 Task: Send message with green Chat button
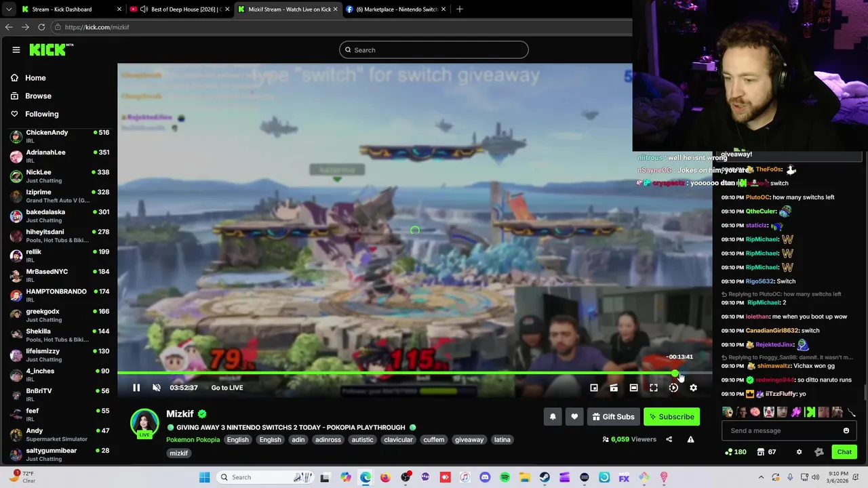coord(844,452)
